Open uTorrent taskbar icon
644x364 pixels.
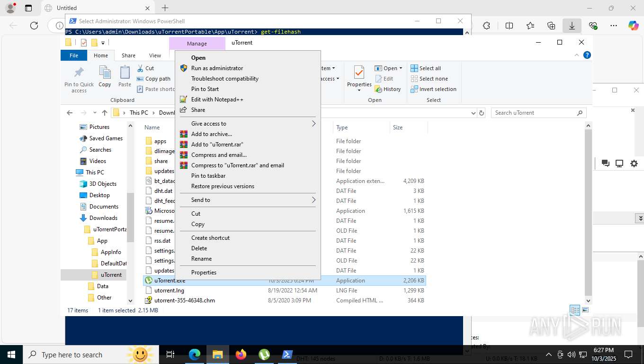[264, 354]
